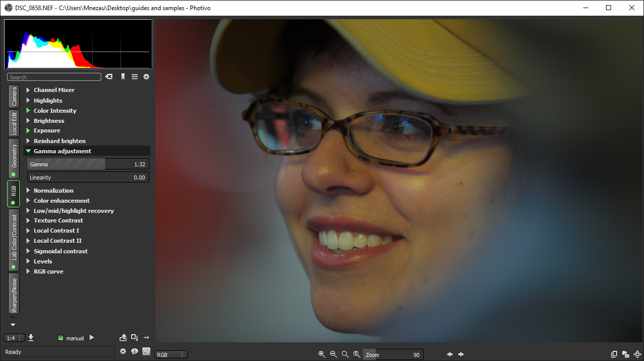Click the bookmark icon beside the search field
The height and width of the screenshot is (361, 644).
pos(122,77)
